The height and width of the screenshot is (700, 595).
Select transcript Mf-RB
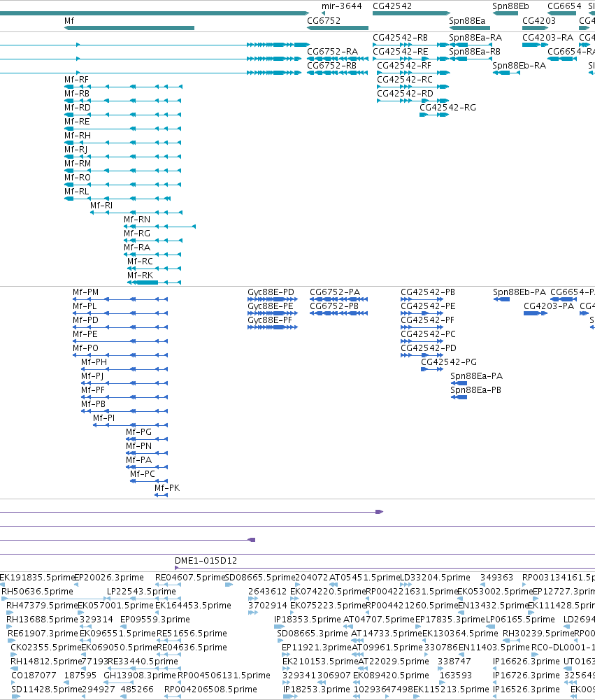point(123,101)
